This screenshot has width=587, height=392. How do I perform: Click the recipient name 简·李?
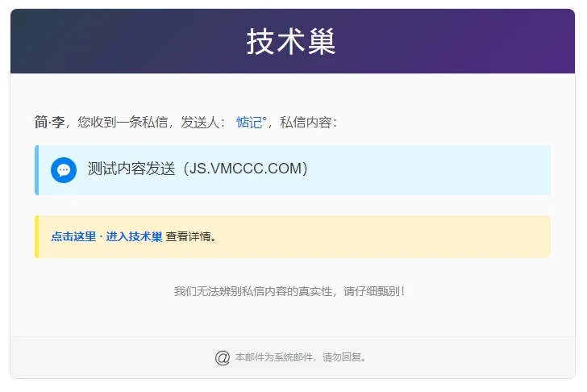click(49, 123)
